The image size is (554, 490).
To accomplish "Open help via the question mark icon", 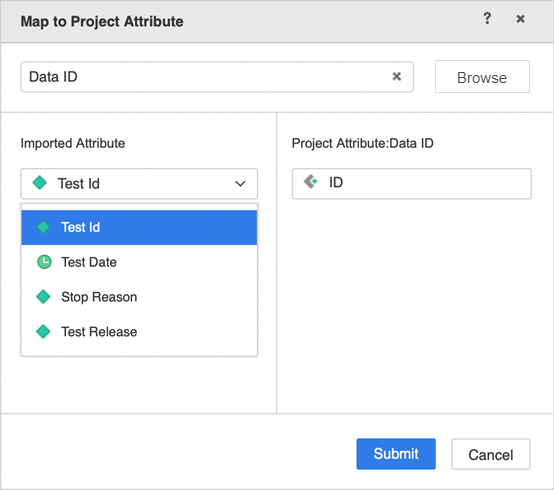I will (x=487, y=18).
